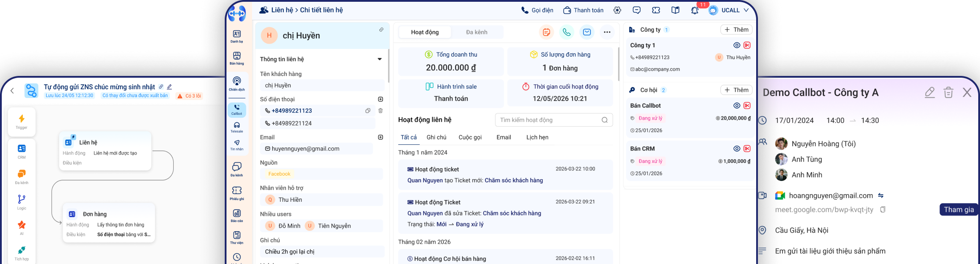Open Danh bạ in the sidebar
The image size is (980, 264).
tap(237, 36)
